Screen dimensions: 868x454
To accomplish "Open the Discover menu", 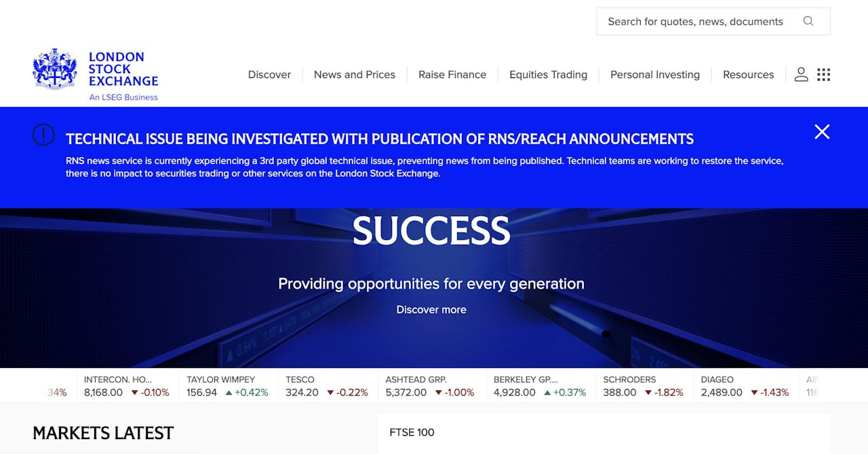I will click(x=269, y=75).
